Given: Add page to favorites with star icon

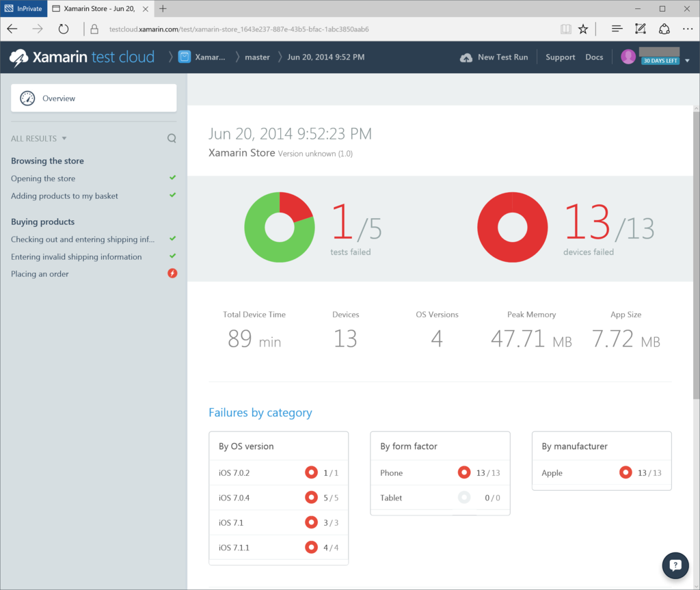Looking at the screenshot, I should (x=583, y=29).
